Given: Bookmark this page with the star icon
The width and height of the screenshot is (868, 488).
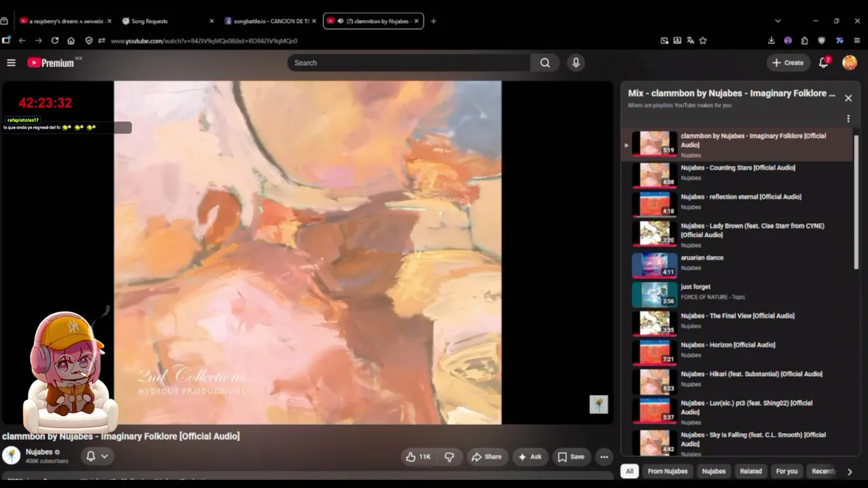Looking at the screenshot, I should tap(703, 41).
